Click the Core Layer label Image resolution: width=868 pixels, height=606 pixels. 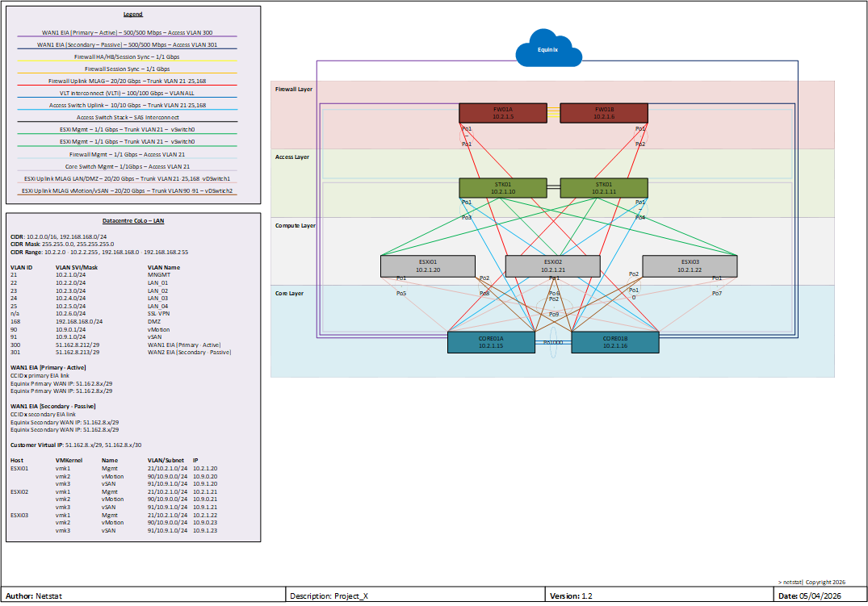coord(290,293)
